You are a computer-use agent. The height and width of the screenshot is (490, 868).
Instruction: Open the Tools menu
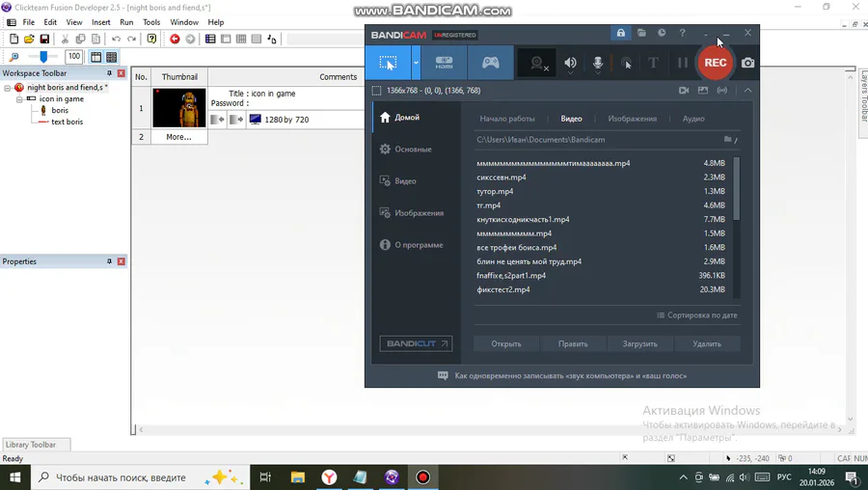tap(151, 22)
